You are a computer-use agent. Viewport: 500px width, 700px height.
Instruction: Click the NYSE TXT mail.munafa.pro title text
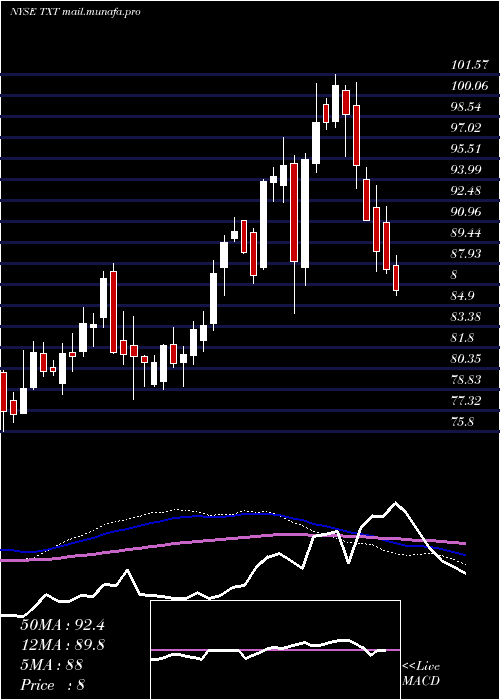click(75, 12)
